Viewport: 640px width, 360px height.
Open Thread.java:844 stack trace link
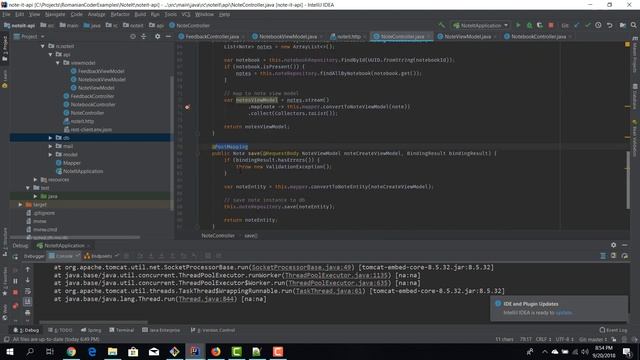[207, 299]
